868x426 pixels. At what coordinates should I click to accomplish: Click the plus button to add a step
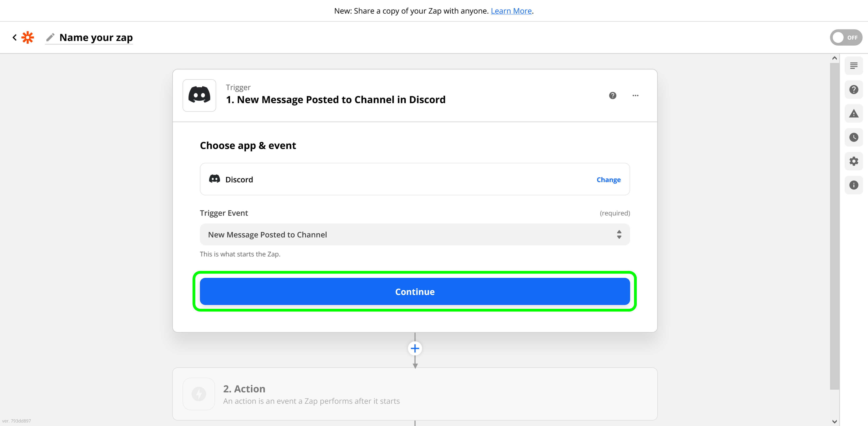pyautogui.click(x=415, y=348)
